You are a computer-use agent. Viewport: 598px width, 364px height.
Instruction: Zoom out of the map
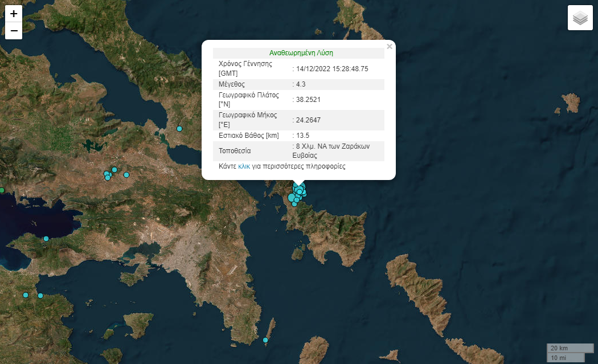point(14,31)
